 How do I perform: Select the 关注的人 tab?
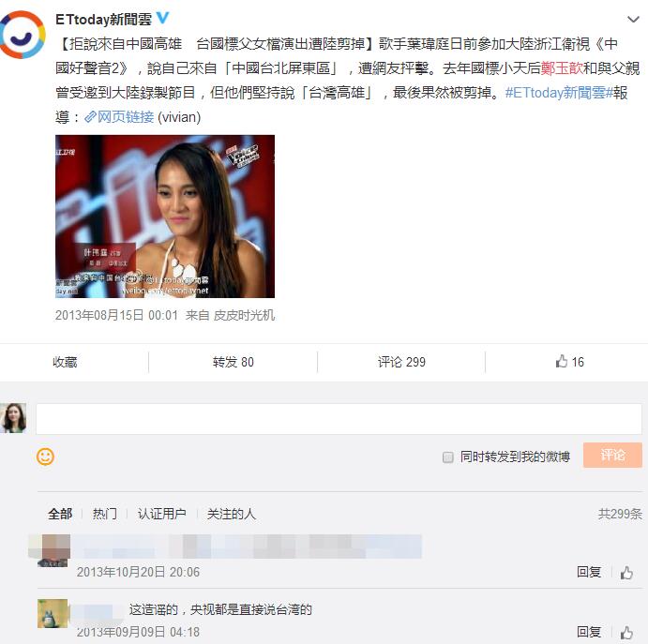[231, 514]
